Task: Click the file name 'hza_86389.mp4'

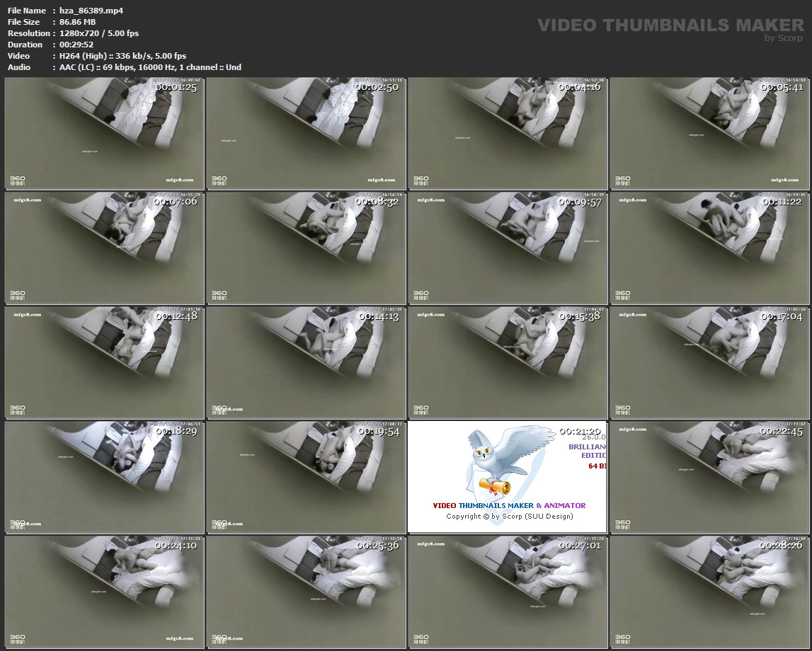Action: tap(91, 11)
